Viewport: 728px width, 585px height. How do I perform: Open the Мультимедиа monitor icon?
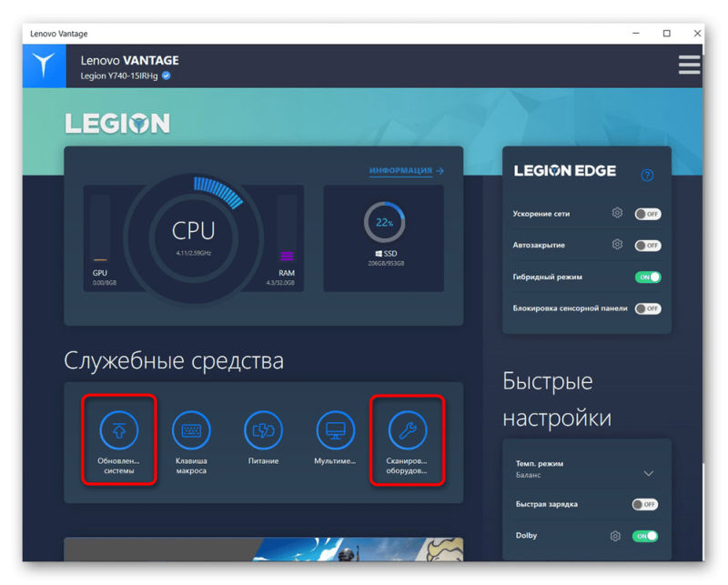coord(335,430)
